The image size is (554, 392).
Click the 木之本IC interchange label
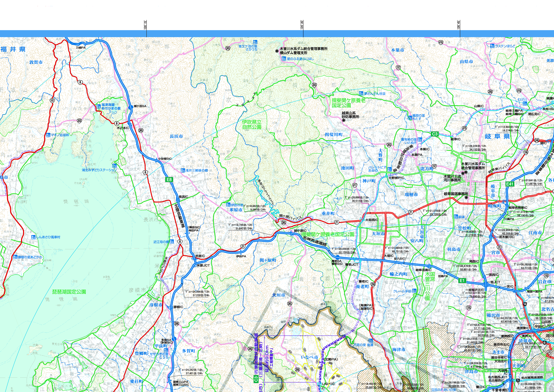tap(123, 128)
